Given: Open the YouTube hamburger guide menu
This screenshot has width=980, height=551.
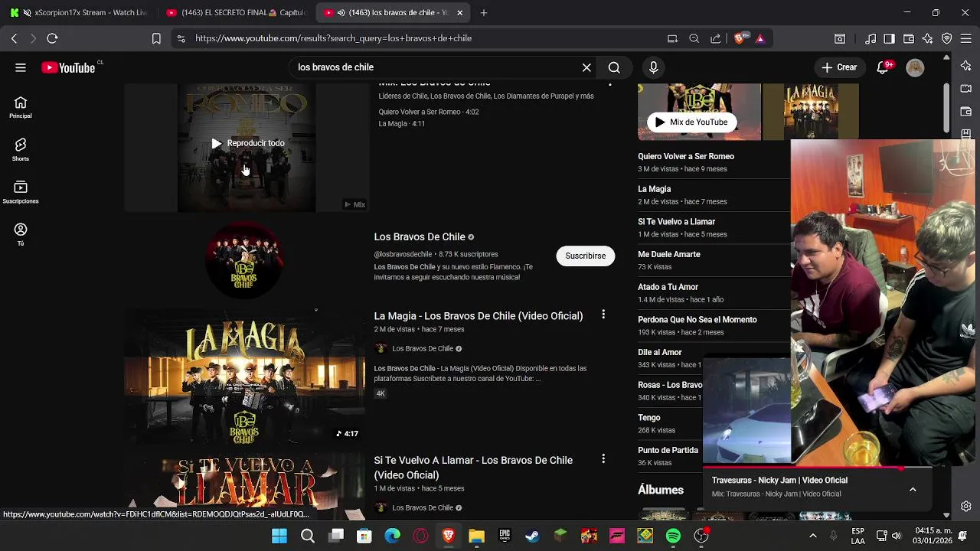Looking at the screenshot, I should [21, 67].
